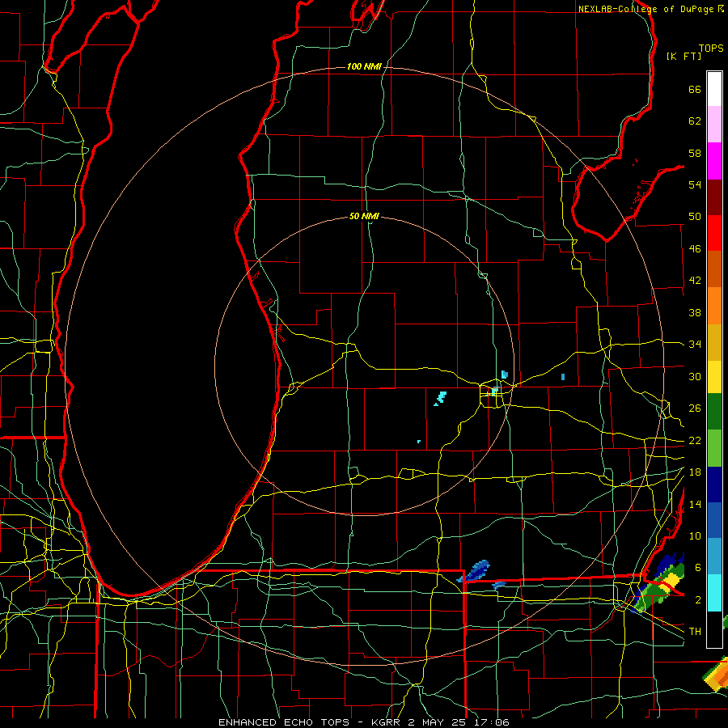This screenshot has height=728, width=728.
Task: Click the 26 value on the legend
Action: 695,408
